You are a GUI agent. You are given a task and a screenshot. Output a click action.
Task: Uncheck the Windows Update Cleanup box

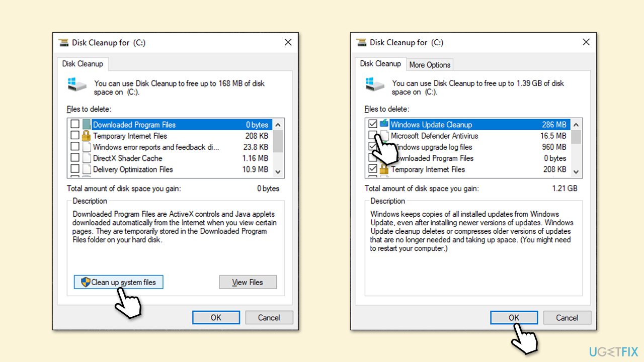click(373, 124)
